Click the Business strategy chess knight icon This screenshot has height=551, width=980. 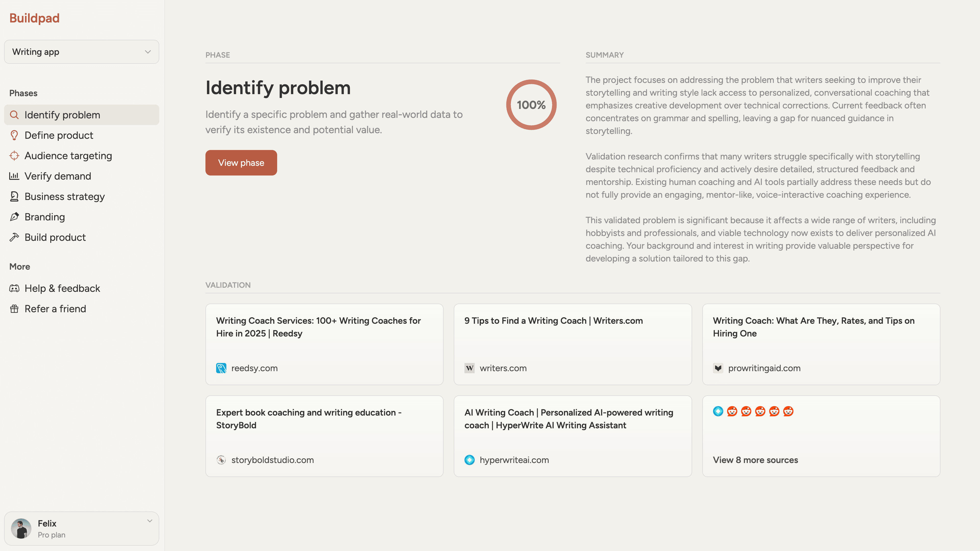pyautogui.click(x=14, y=197)
